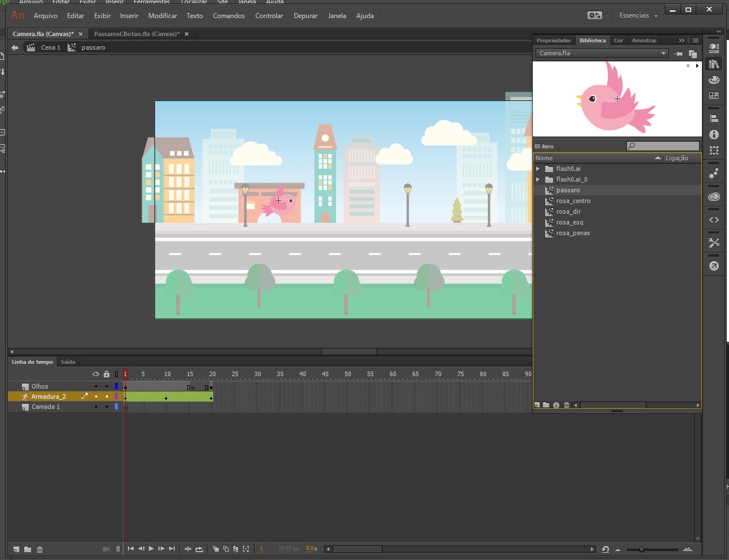The width and height of the screenshot is (729, 560).
Task: Create new layer in timeline
Action: click(x=16, y=549)
